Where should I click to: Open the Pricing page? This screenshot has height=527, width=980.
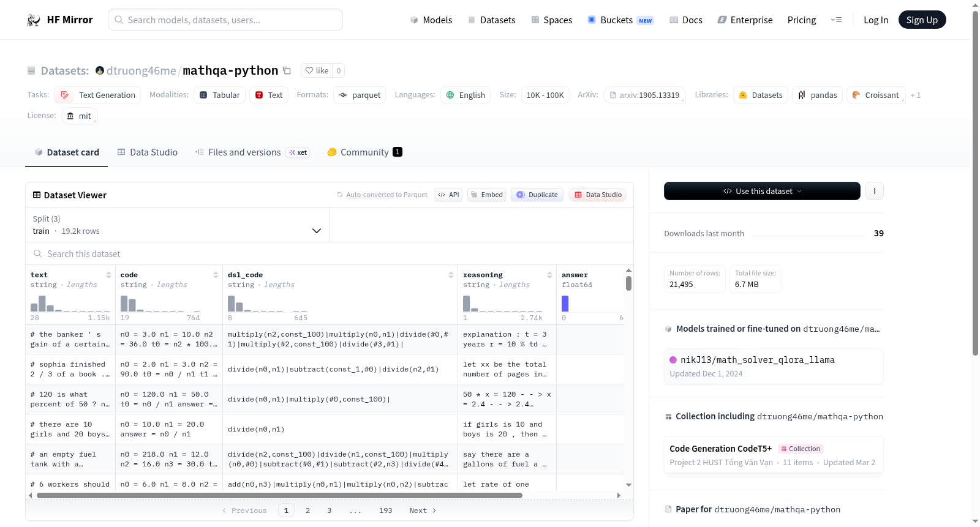[802, 20]
